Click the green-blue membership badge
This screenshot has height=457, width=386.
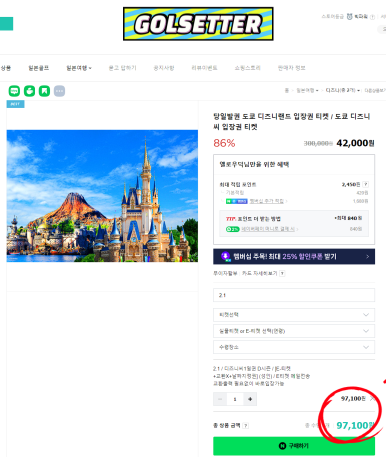coord(237,201)
